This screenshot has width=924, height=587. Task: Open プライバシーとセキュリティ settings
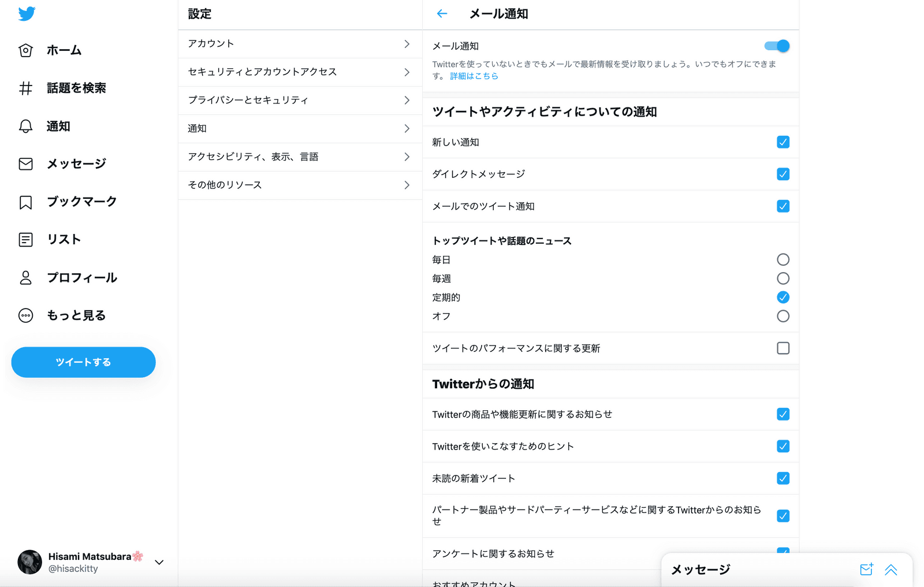coord(300,101)
